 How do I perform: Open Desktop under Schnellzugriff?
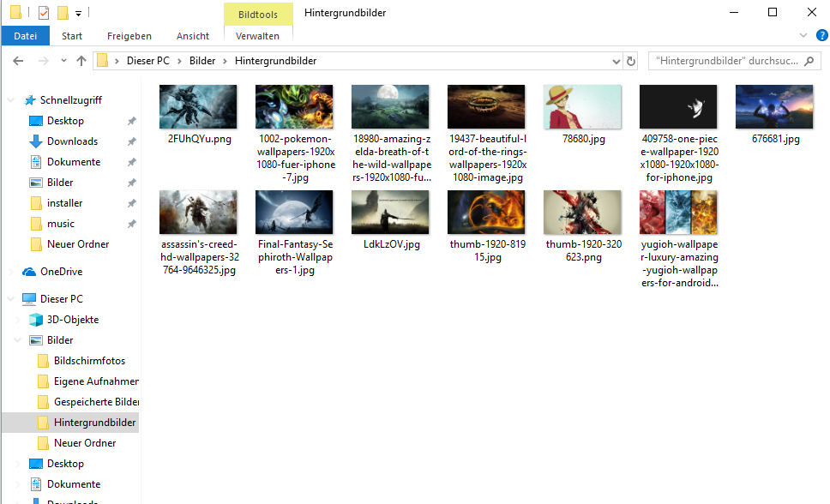65,121
